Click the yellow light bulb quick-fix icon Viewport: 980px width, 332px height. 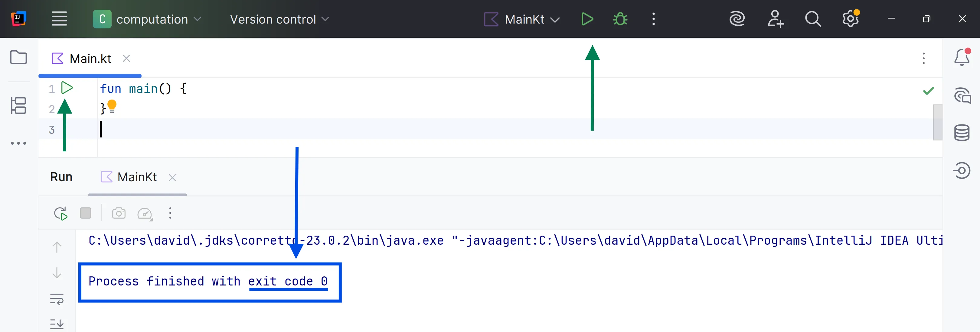click(112, 106)
